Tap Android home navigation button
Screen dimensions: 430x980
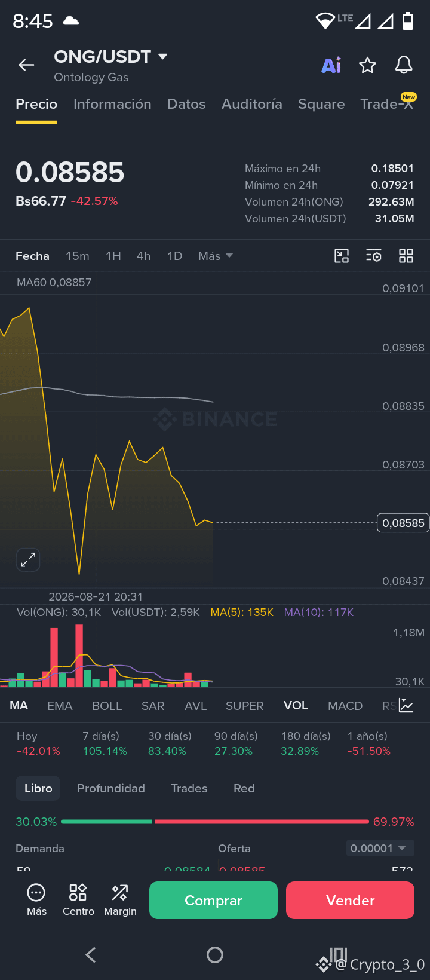coord(215,955)
